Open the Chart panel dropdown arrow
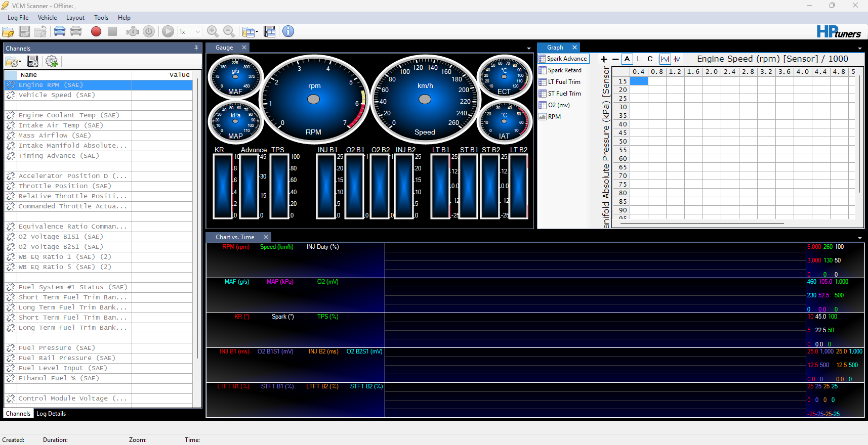The image size is (868, 445). (x=860, y=238)
